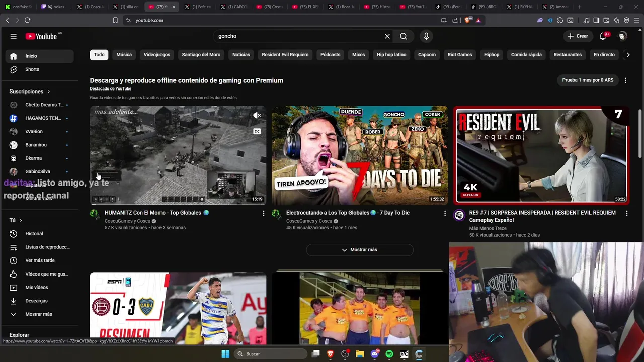Select the Santiago del Moro chip
Image resolution: width=644 pixels, height=362 pixels.
[x=201, y=55]
